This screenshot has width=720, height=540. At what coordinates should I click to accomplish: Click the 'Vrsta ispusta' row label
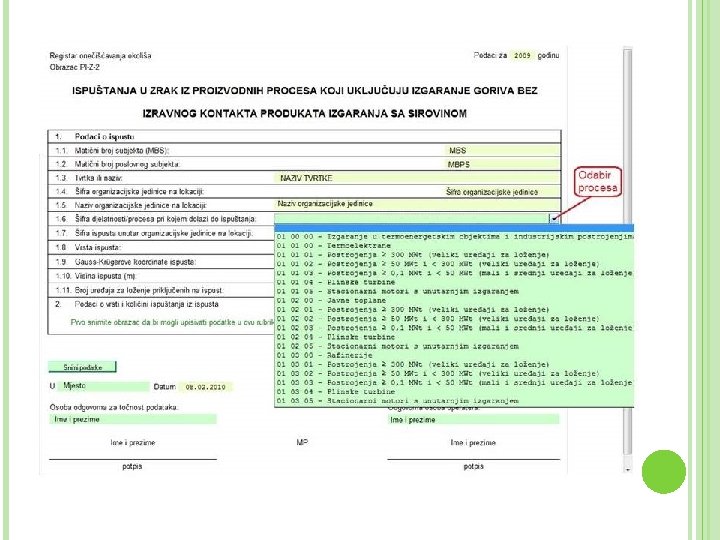[x=98, y=248]
